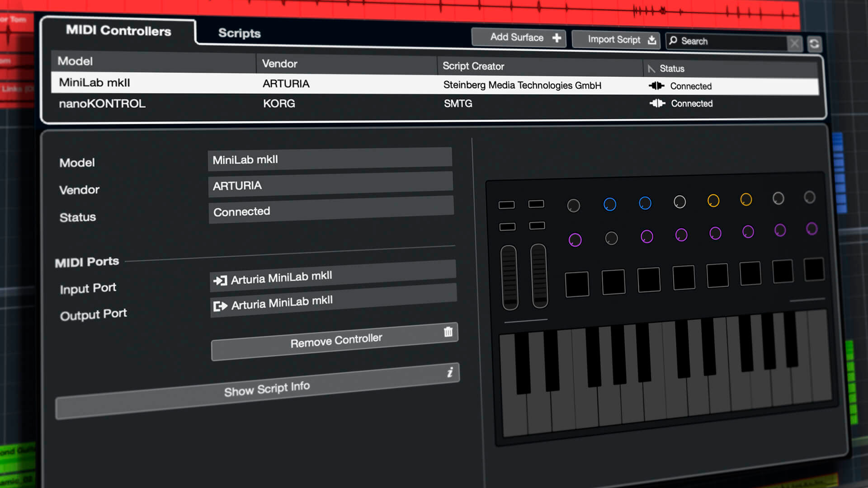Image resolution: width=868 pixels, height=488 pixels.
Task: Click the trash icon on Remove Controller
Action: pyautogui.click(x=448, y=332)
